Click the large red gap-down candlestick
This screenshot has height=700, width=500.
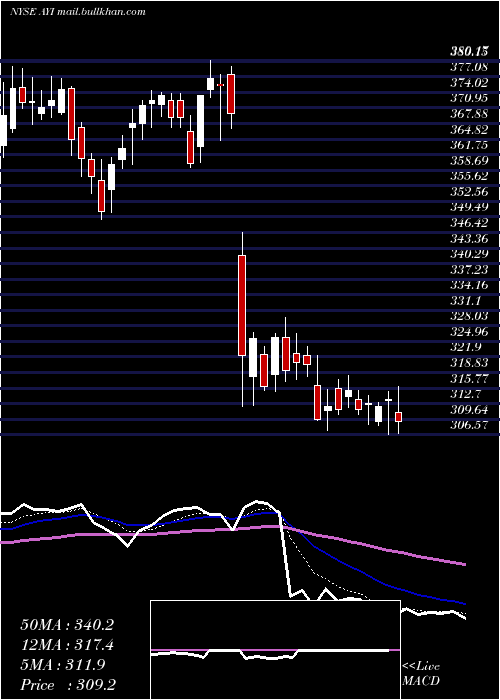pyautogui.click(x=242, y=305)
